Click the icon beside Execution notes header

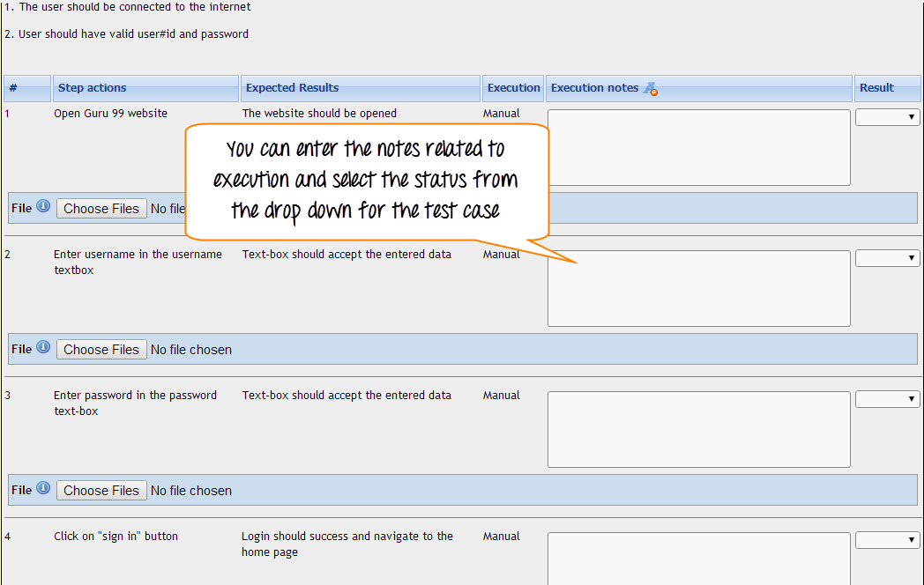click(x=651, y=88)
